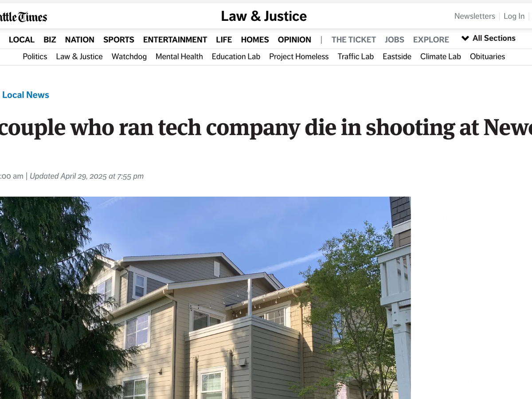Go to the BIZ section
Image resolution: width=532 pixels, height=399 pixels.
50,39
